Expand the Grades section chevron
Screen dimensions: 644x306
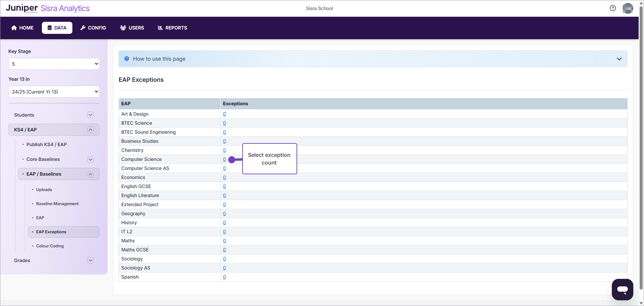(90, 260)
